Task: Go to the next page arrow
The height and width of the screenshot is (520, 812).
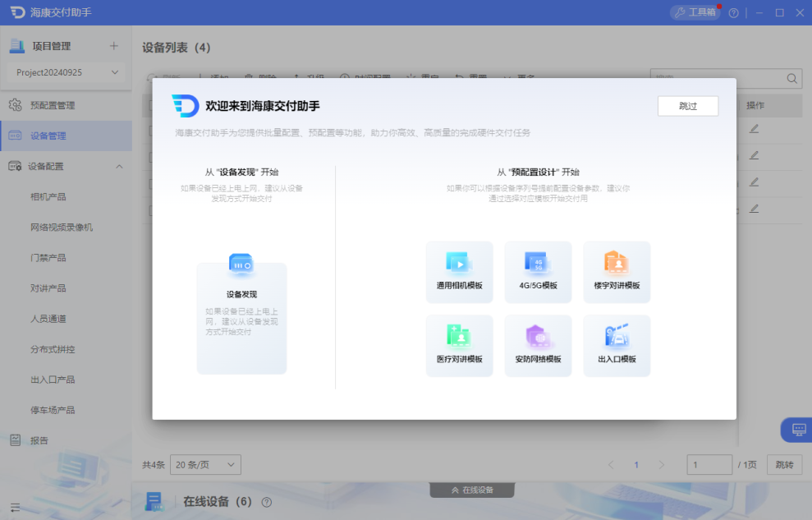Action: (x=661, y=465)
